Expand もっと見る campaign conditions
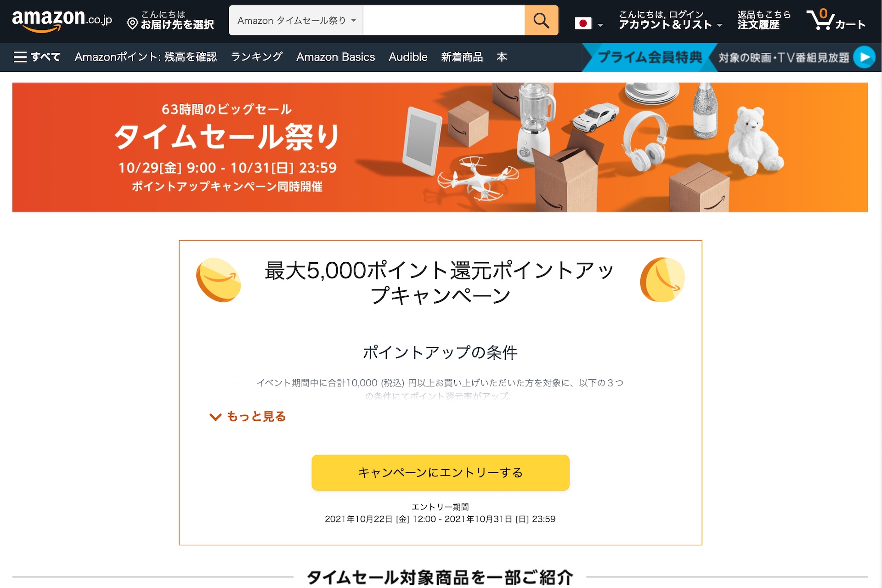The width and height of the screenshot is (882, 588). pos(248,416)
